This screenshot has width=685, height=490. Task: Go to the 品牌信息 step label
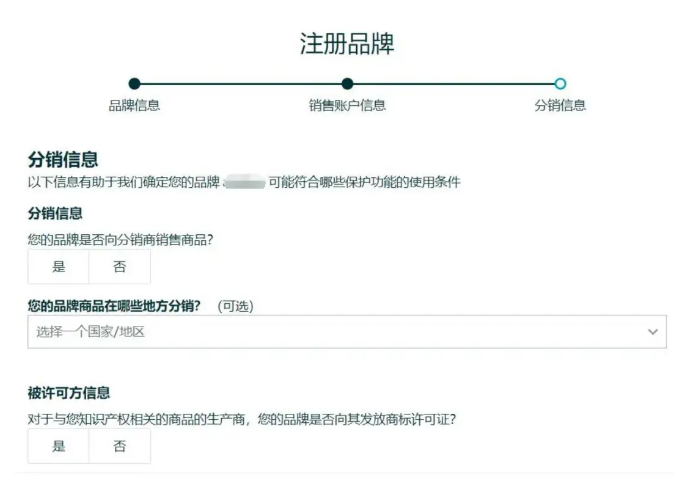tap(134, 105)
